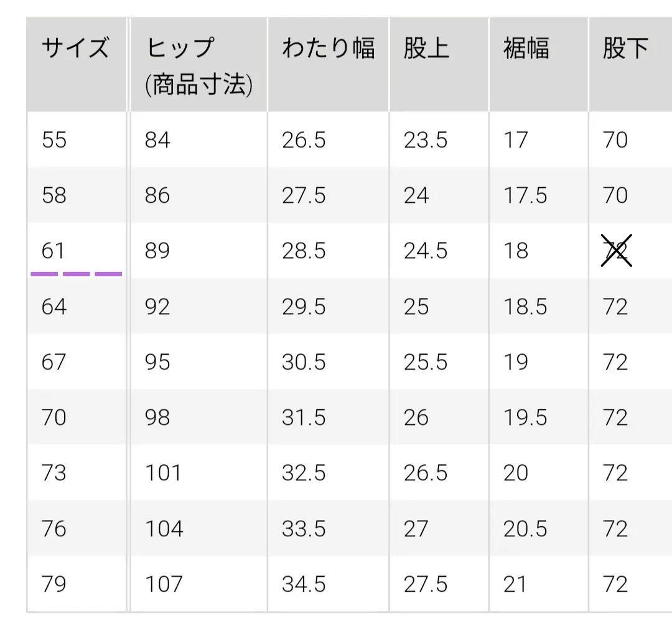Click the 股下 column header
This screenshot has height=634, width=672.
pyautogui.click(x=626, y=47)
